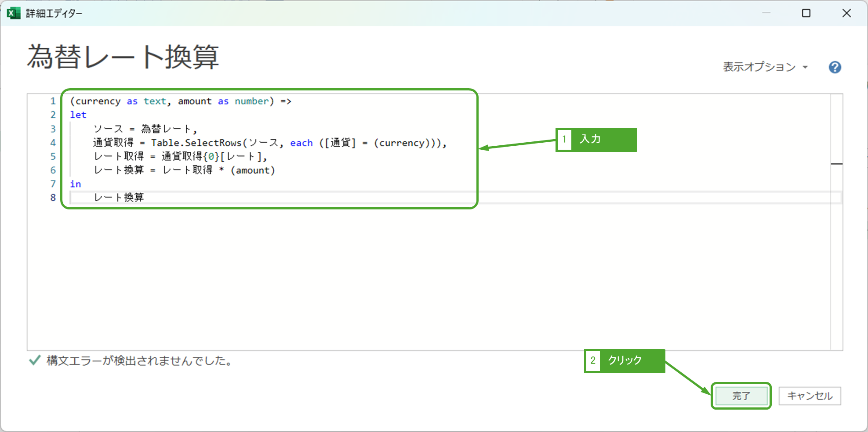The width and height of the screenshot is (868, 432).
Task: Click '(amount)' in line 6
Action: pyautogui.click(x=253, y=170)
